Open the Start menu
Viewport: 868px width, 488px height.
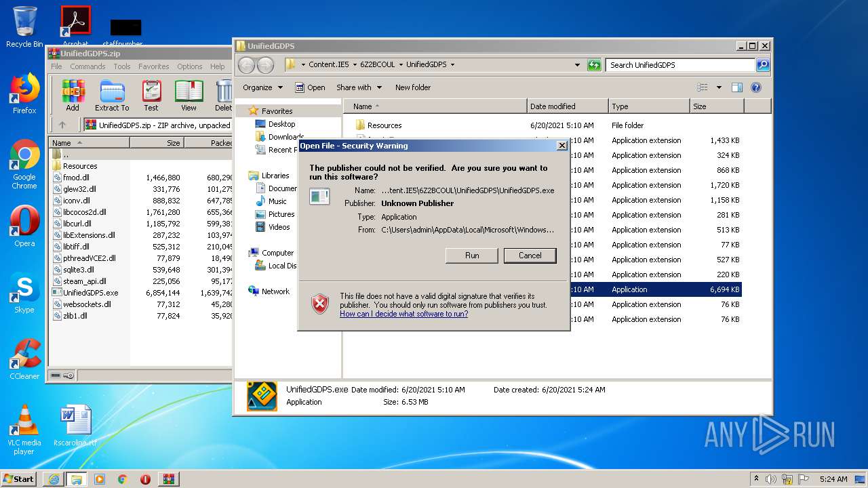click(x=18, y=479)
